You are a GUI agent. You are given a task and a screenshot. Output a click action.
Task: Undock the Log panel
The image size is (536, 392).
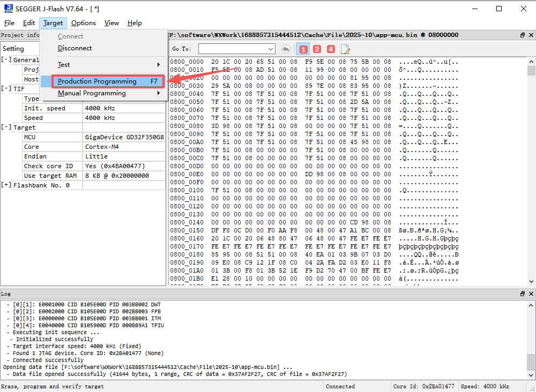click(x=523, y=293)
